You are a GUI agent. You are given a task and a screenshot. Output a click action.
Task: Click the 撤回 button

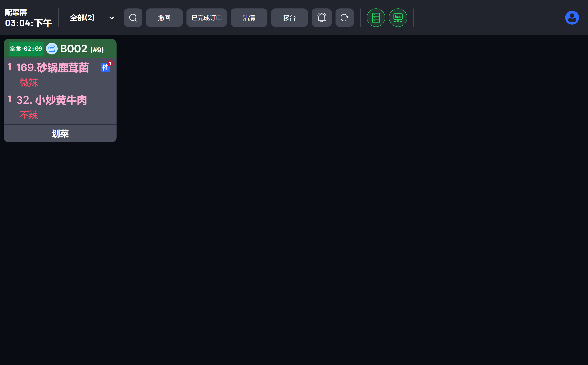pyautogui.click(x=164, y=18)
